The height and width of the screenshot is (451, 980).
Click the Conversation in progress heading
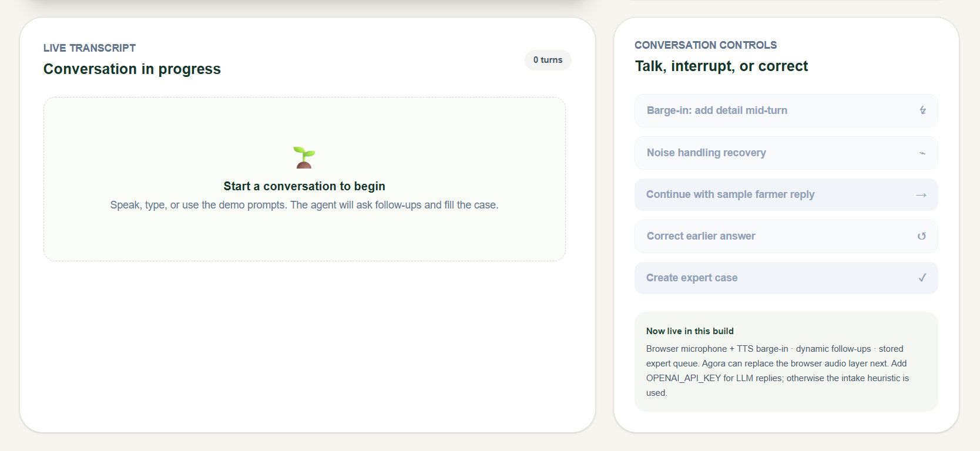132,69
